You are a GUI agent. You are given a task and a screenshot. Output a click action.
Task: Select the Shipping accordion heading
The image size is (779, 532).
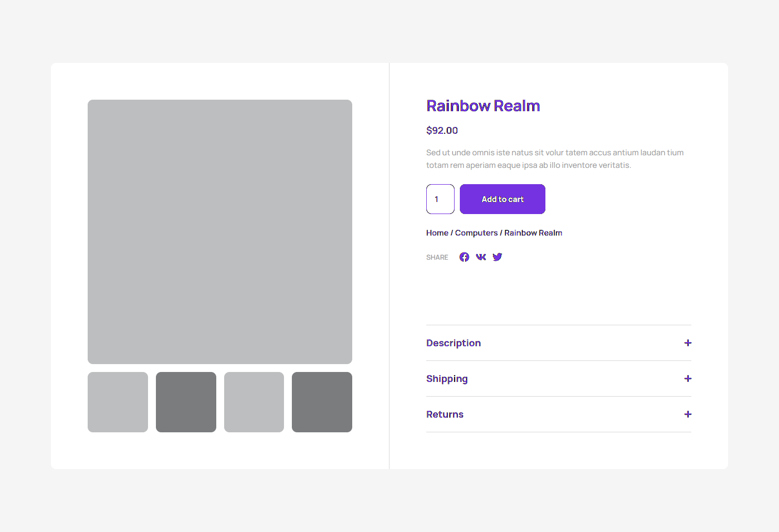coord(447,379)
